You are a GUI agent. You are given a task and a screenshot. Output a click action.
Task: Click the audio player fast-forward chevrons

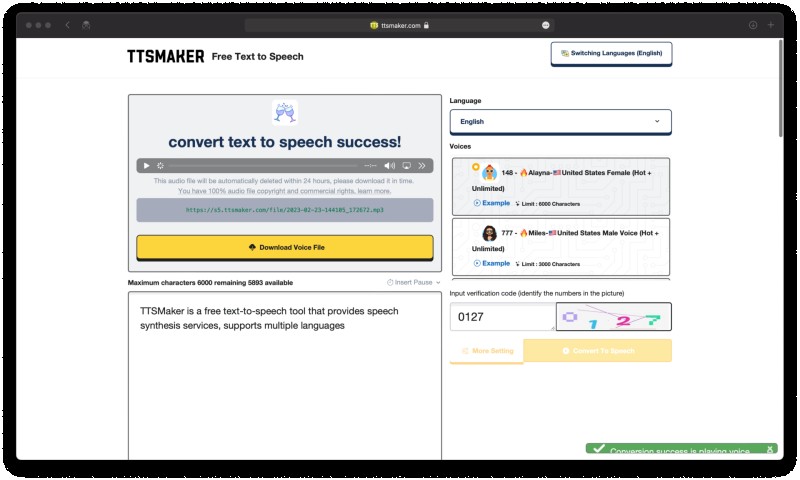[422, 166]
